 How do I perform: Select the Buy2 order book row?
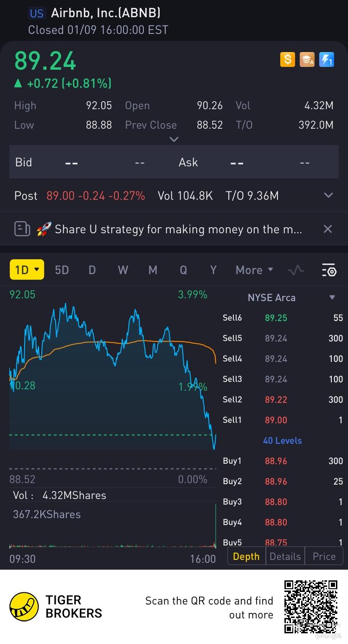pyautogui.click(x=283, y=481)
